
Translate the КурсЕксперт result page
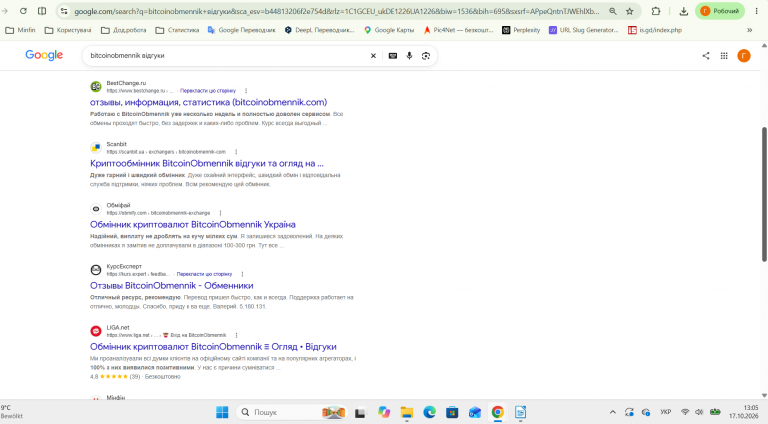tap(204, 274)
